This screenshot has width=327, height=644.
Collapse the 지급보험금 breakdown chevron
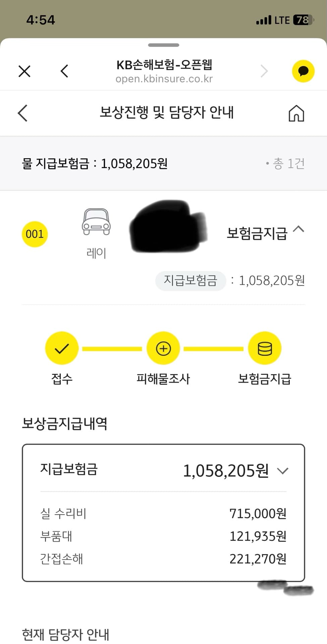283,471
